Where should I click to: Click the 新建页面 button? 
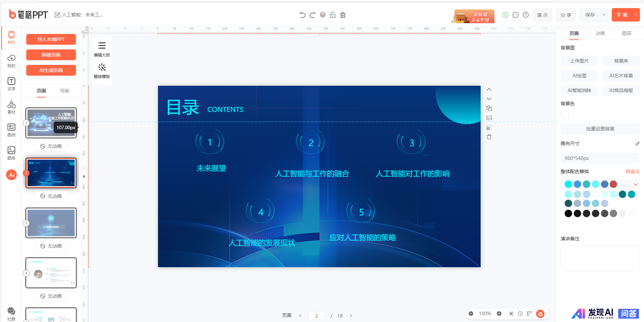pyautogui.click(x=51, y=55)
